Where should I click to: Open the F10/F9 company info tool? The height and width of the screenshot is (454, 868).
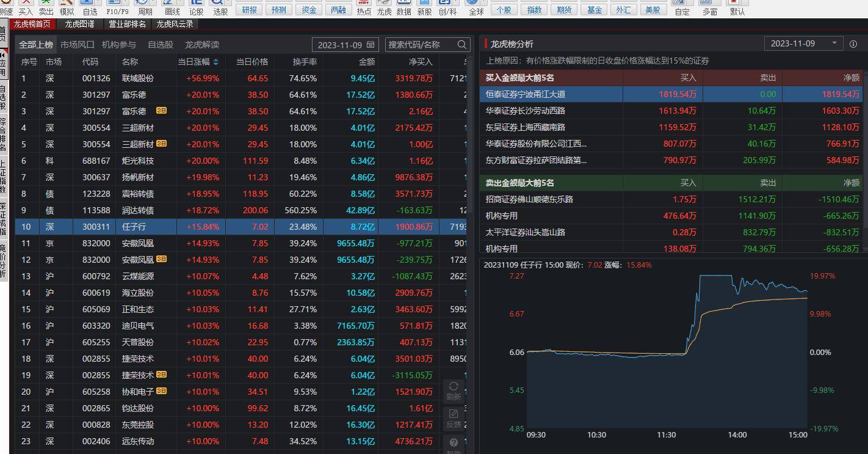pyautogui.click(x=117, y=8)
